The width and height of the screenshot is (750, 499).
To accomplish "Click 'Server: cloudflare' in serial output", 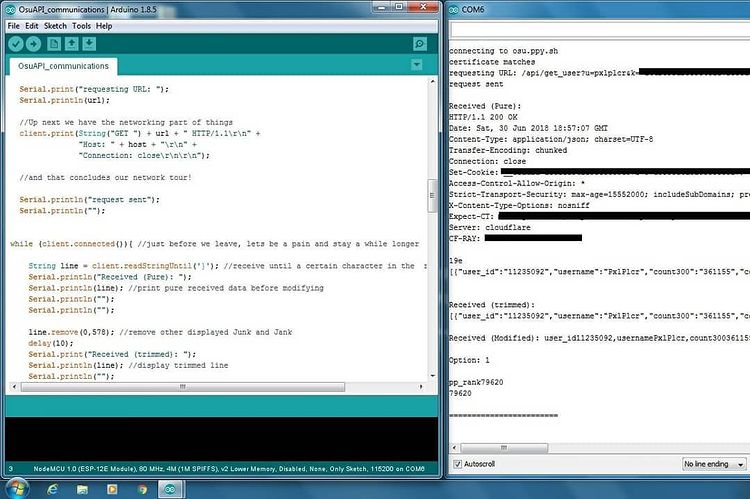I will pyautogui.click(x=489, y=227).
